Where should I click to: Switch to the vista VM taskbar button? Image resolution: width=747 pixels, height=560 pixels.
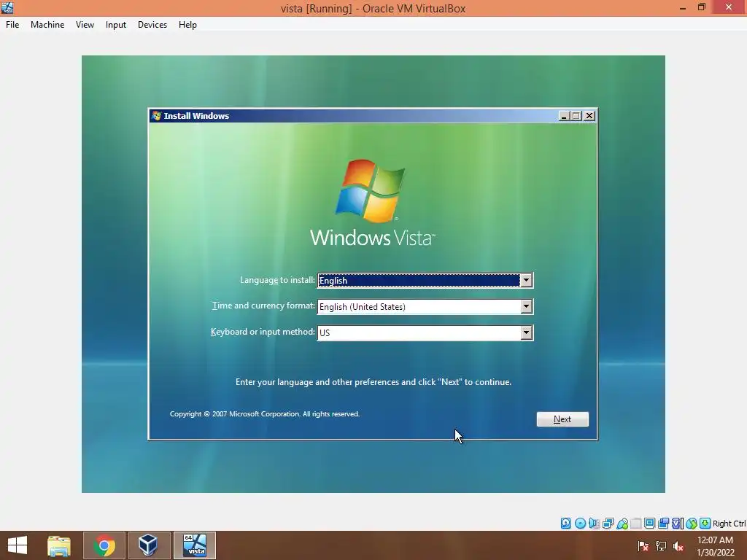[x=194, y=545]
